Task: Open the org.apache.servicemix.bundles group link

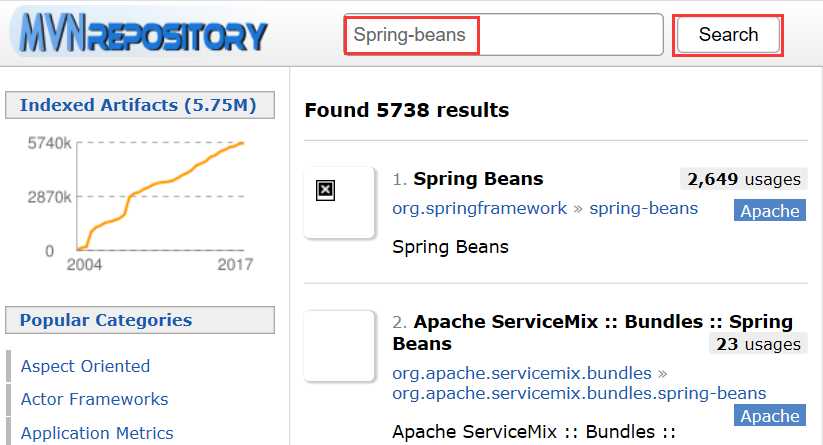Action: pos(521,373)
